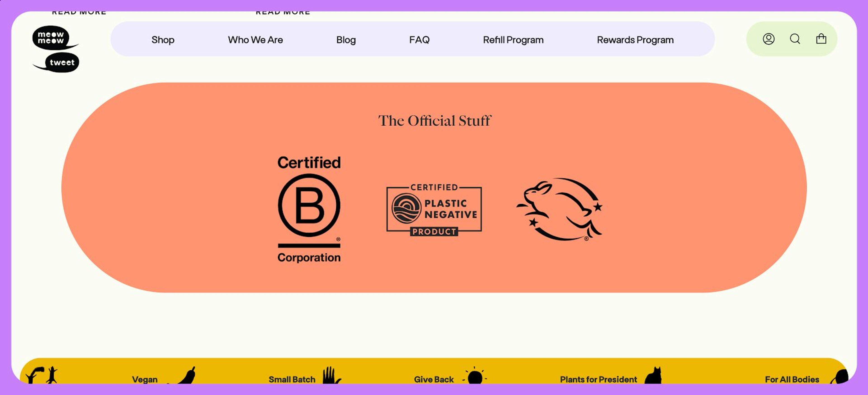Open the shopping bag cart icon
This screenshot has width=868, height=395.
[x=821, y=39]
